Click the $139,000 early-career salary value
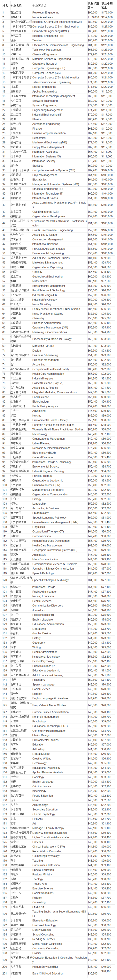Screen dimensions: 117x980 click(x=93, y=17)
